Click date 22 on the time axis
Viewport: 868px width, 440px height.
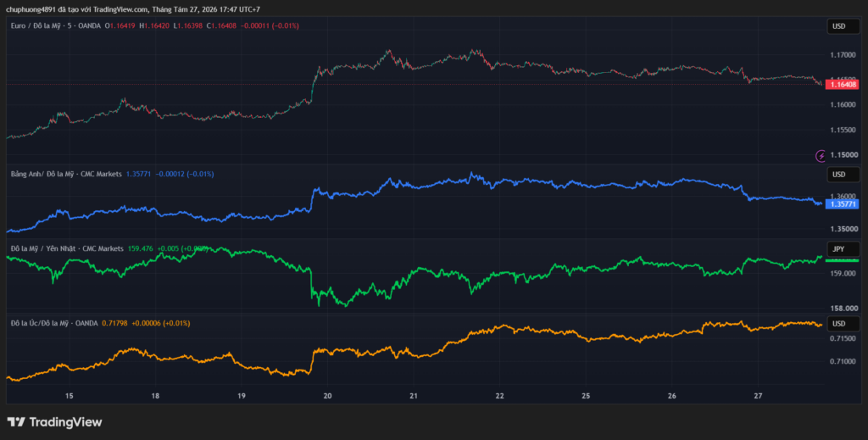click(500, 396)
